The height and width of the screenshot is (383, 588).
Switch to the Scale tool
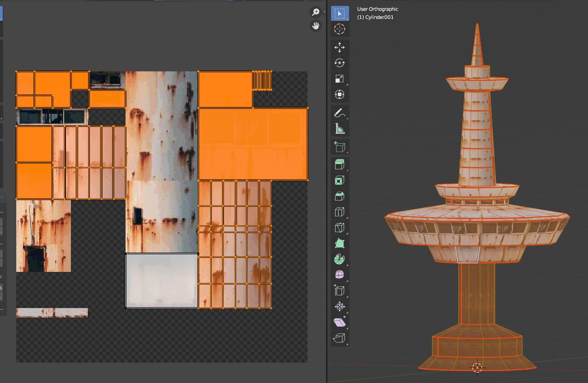(340, 79)
